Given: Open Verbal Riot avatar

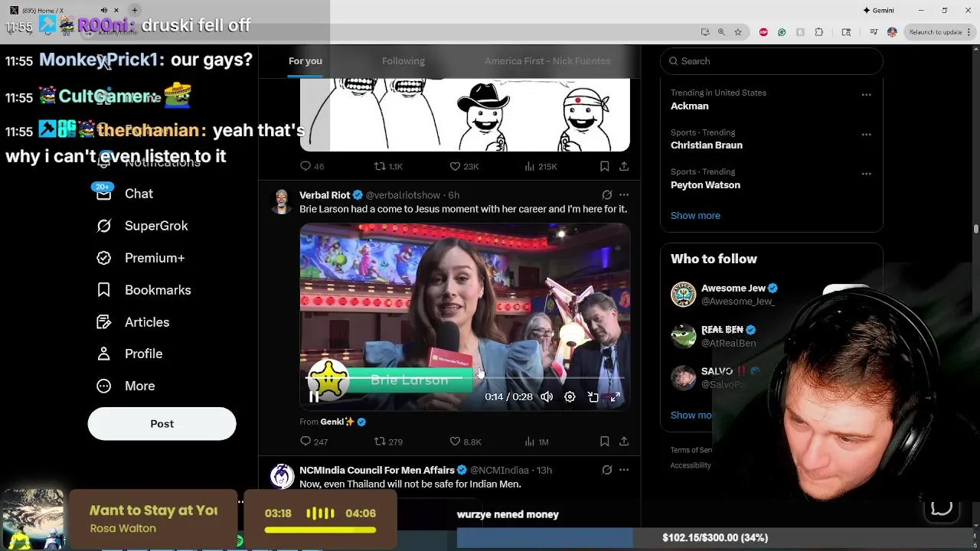Looking at the screenshot, I should pos(282,201).
